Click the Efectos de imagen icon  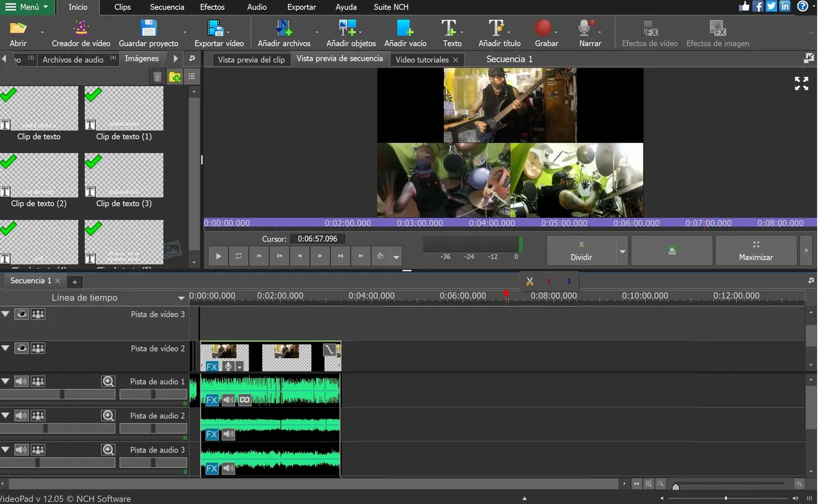pyautogui.click(x=717, y=28)
